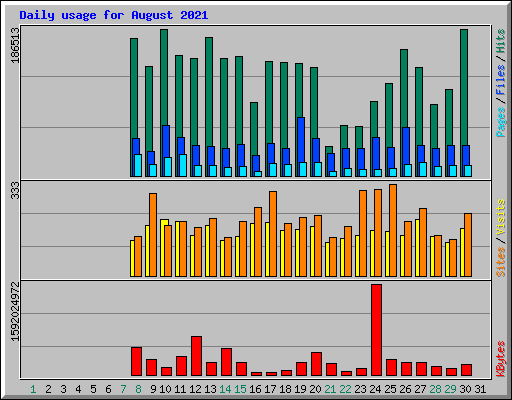Click day label 16 on the x-axis

click(x=255, y=389)
